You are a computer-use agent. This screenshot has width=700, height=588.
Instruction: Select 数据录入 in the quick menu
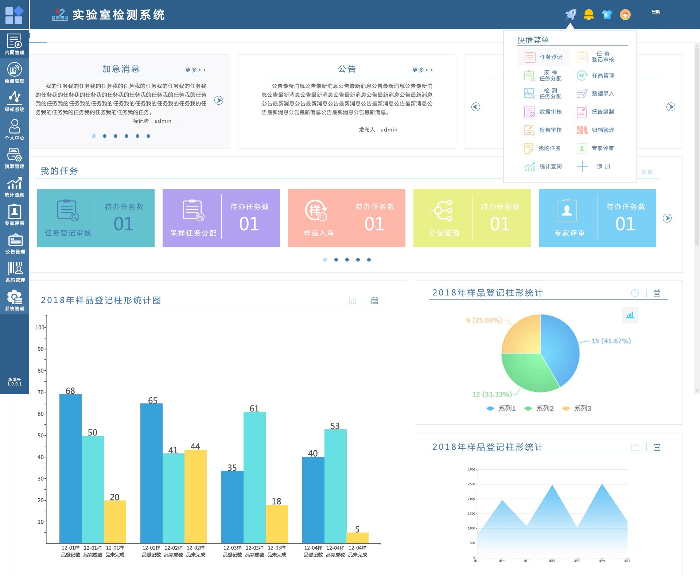595,93
